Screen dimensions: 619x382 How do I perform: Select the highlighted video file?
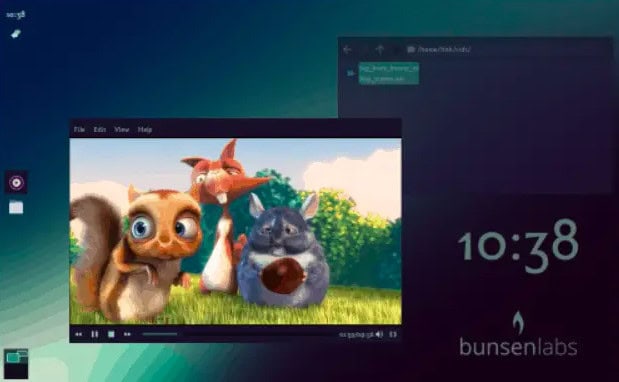388,73
